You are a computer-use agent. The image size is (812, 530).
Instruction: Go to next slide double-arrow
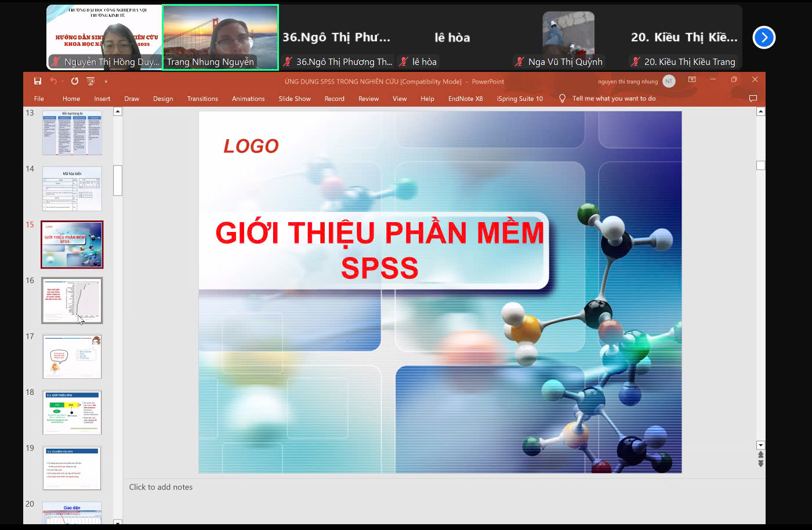tap(761, 463)
